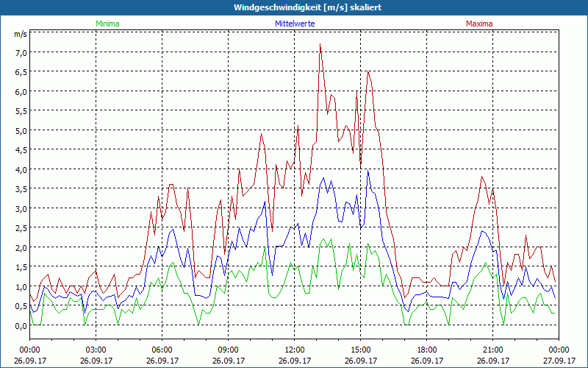Click the 03:00 time axis label

point(96,350)
